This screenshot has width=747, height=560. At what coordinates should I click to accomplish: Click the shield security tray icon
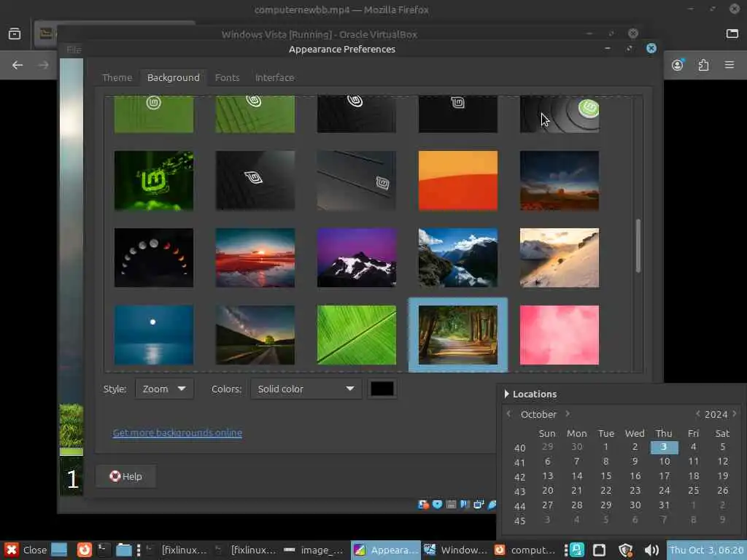[x=625, y=550]
